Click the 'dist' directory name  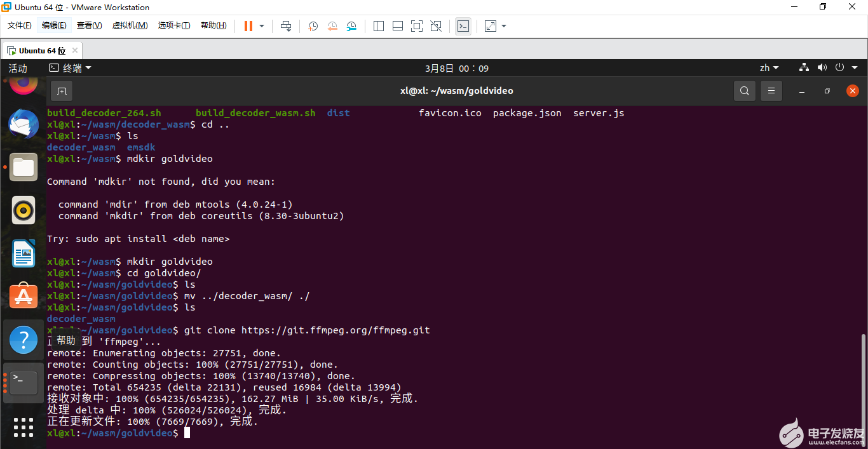(339, 113)
